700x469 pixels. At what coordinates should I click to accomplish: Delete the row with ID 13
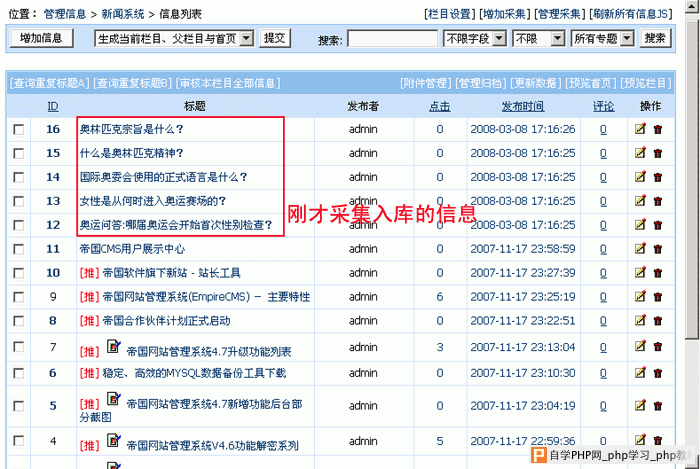(x=658, y=201)
